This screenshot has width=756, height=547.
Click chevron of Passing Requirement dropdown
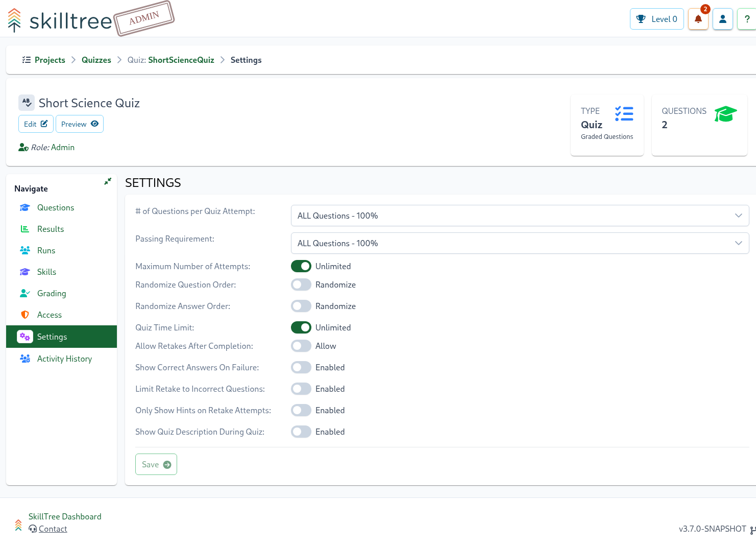[x=738, y=243]
